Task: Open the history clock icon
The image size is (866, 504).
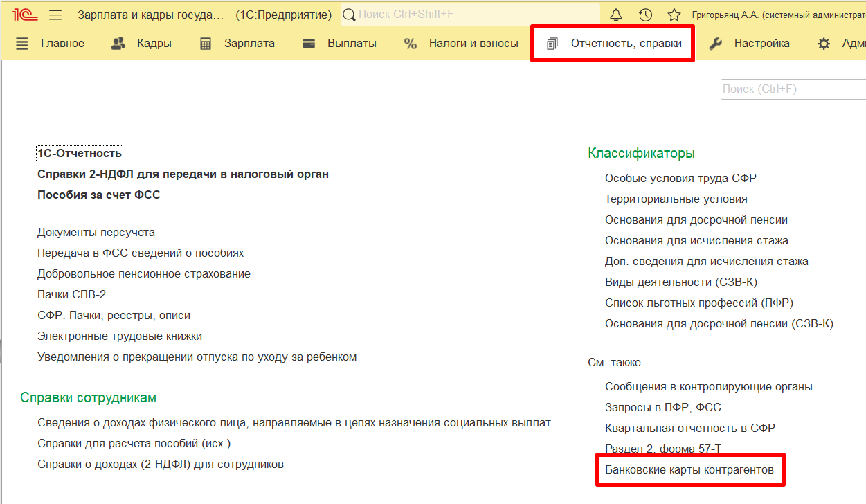Action: click(x=645, y=15)
